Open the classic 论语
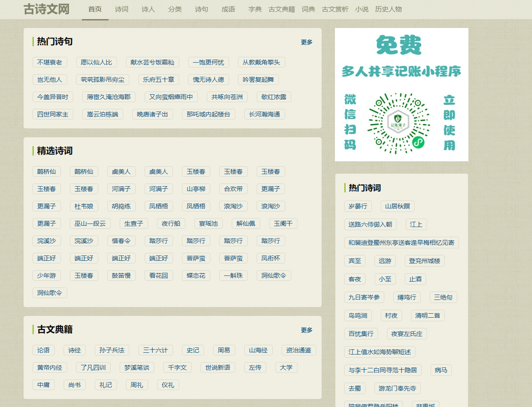 44,350
